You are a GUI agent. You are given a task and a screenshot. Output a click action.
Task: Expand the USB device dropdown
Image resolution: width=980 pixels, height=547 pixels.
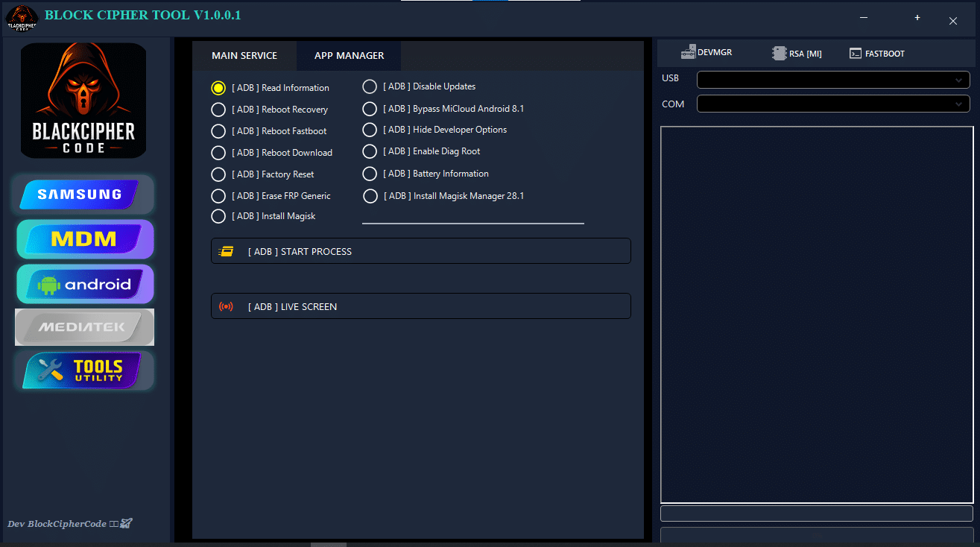pyautogui.click(x=958, y=80)
